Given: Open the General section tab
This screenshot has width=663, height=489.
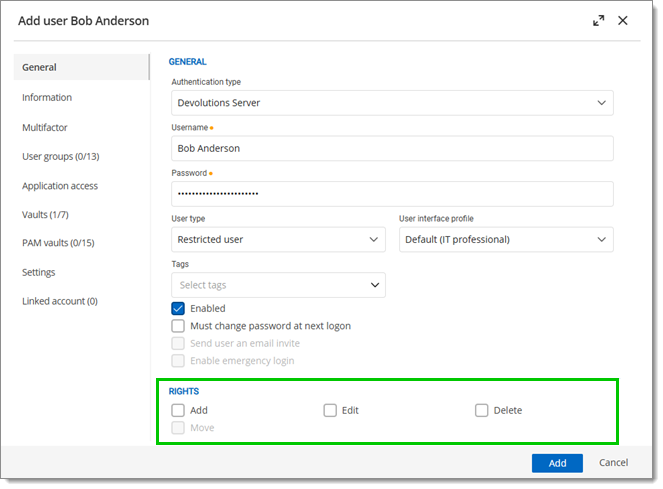Looking at the screenshot, I should [82, 67].
